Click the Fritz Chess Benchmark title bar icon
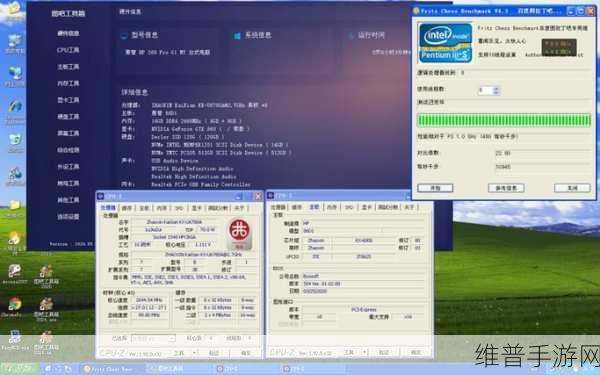Screen dimensions: 600x375 point(416,11)
